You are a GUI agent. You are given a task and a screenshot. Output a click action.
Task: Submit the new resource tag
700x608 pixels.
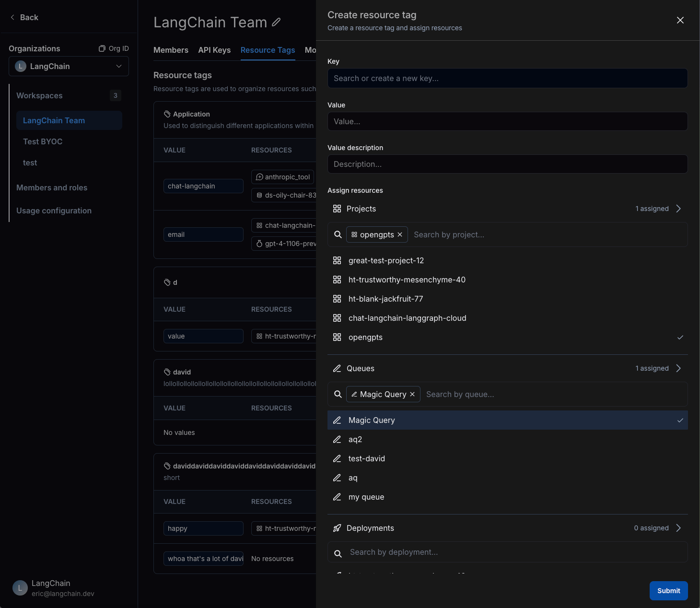point(668,591)
